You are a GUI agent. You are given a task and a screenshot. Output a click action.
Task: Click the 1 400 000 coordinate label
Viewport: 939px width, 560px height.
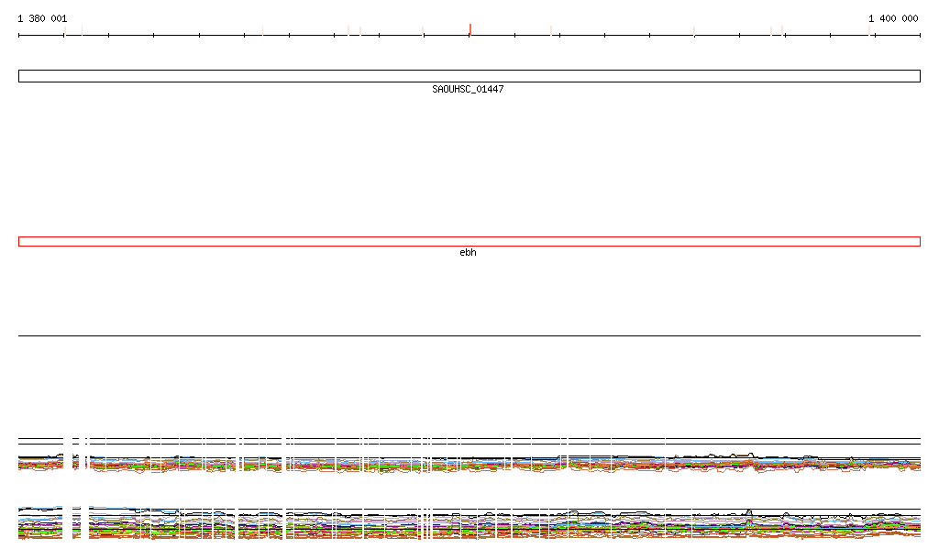tap(893, 18)
